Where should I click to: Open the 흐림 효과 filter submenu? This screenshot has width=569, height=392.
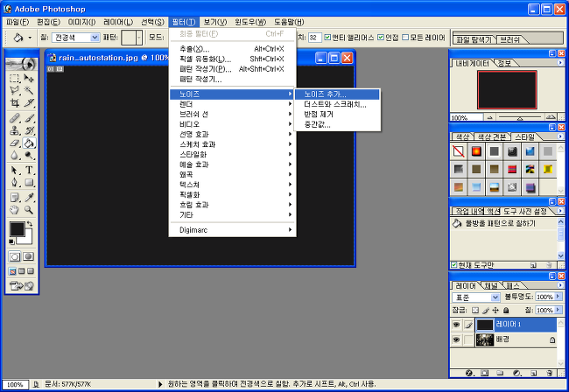[233, 205]
